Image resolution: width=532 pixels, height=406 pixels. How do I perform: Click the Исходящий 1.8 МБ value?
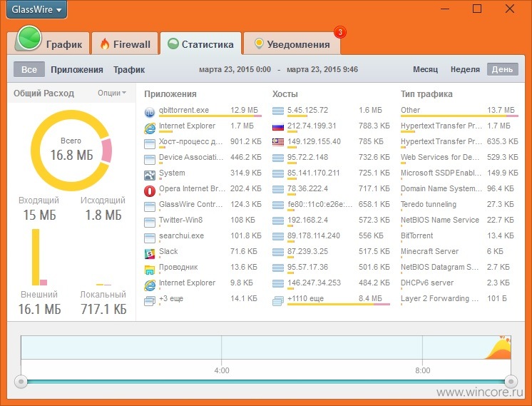(x=103, y=215)
